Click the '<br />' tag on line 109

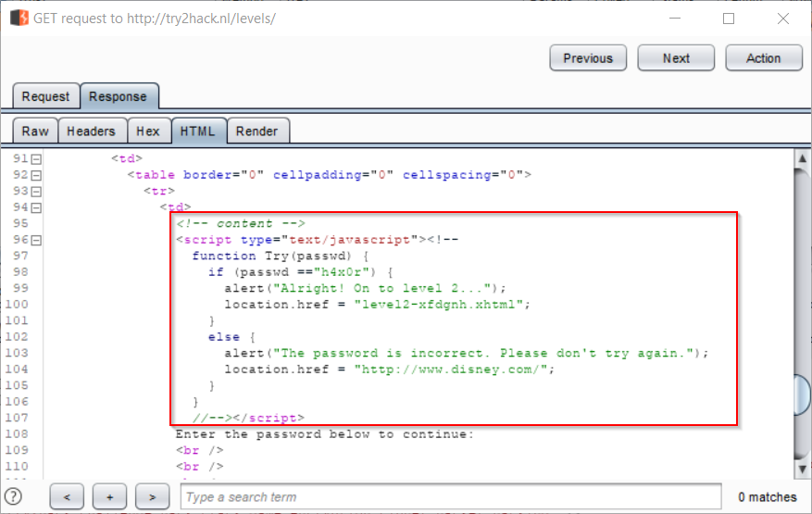click(199, 450)
